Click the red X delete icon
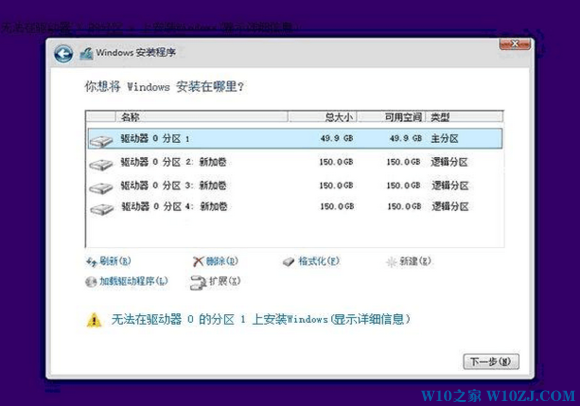The width and height of the screenshot is (580, 406). coord(198,261)
